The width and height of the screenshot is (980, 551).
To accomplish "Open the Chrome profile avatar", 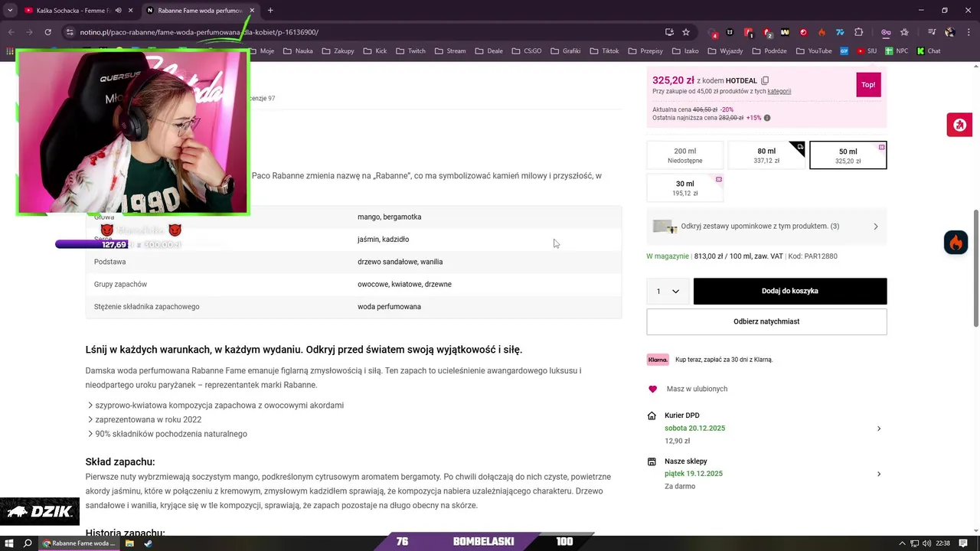I will pos(949,32).
